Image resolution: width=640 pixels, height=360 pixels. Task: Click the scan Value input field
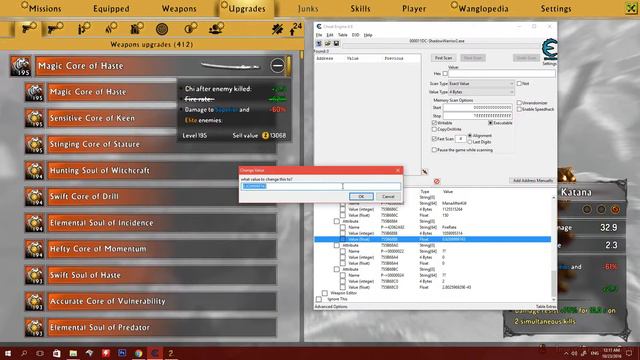click(502, 74)
